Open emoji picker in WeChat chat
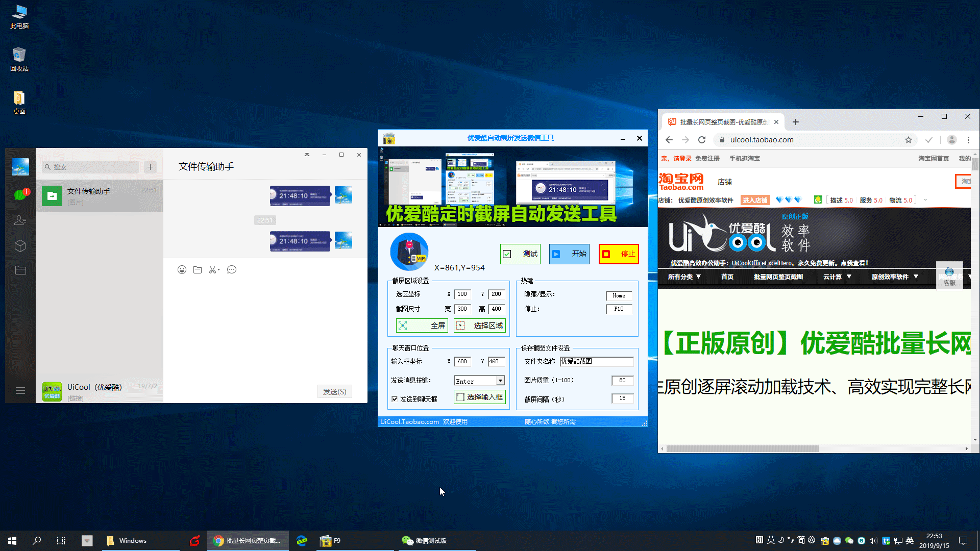 tap(182, 270)
